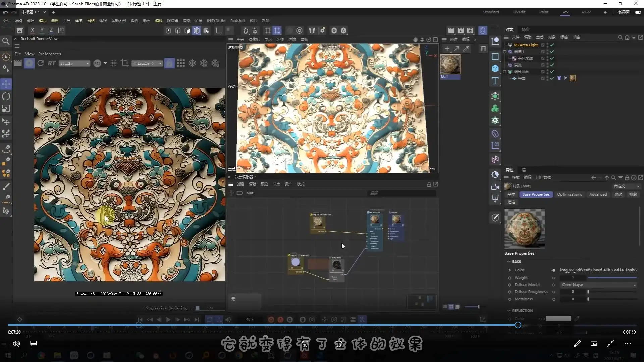The width and height of the screenshot is (644, 362).
Task: Collapse the BASE properties section
Action: click(x=509, y=262)
